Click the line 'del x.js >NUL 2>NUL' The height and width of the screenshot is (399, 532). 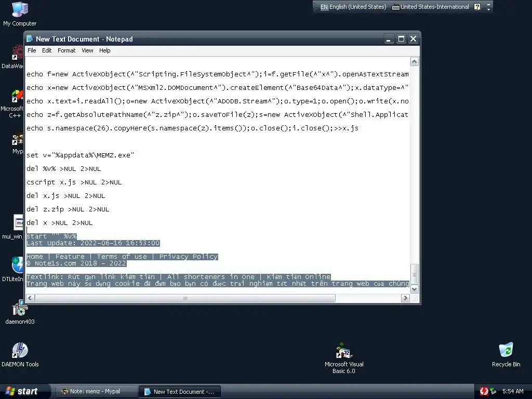point(66,196)
